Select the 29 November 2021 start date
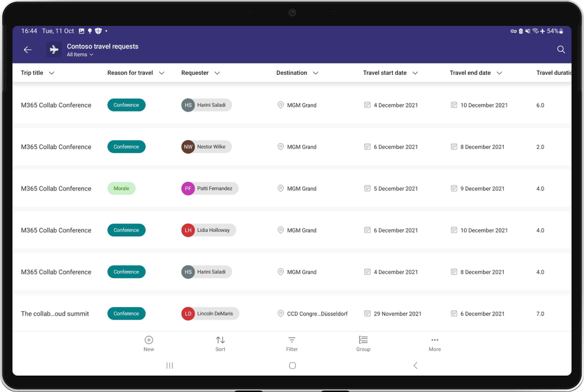 398,314
